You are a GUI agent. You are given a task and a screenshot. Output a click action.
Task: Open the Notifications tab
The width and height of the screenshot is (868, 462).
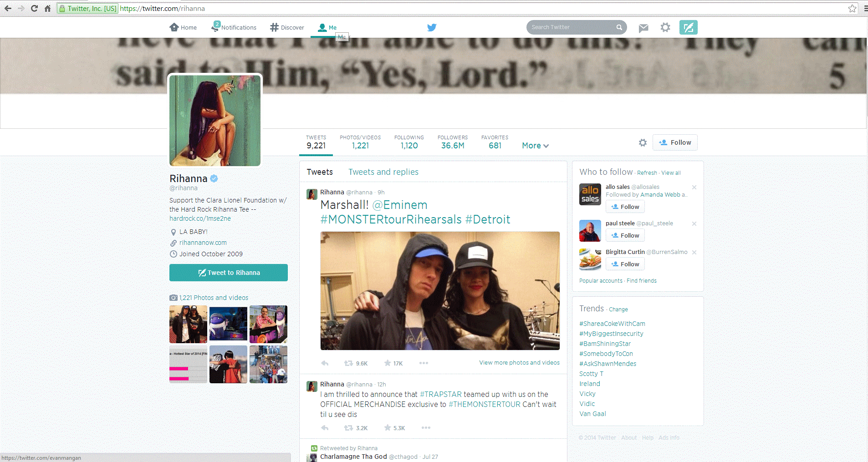[234, 27]
